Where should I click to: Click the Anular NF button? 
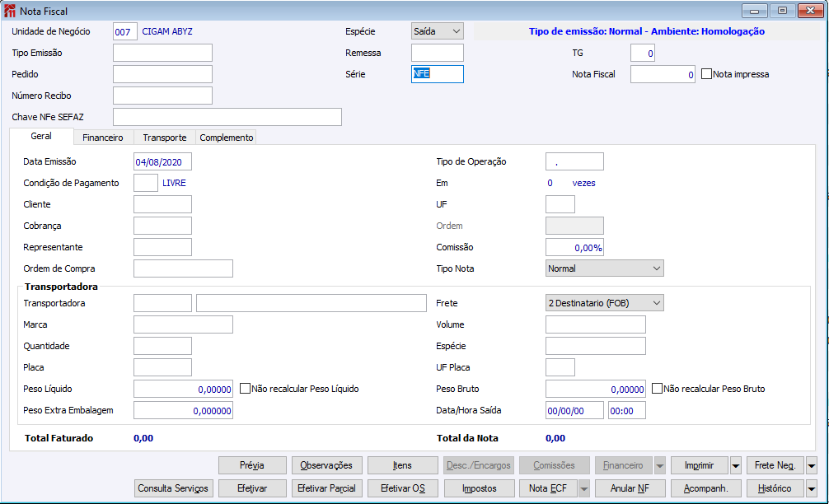click(x=630, y=488)
